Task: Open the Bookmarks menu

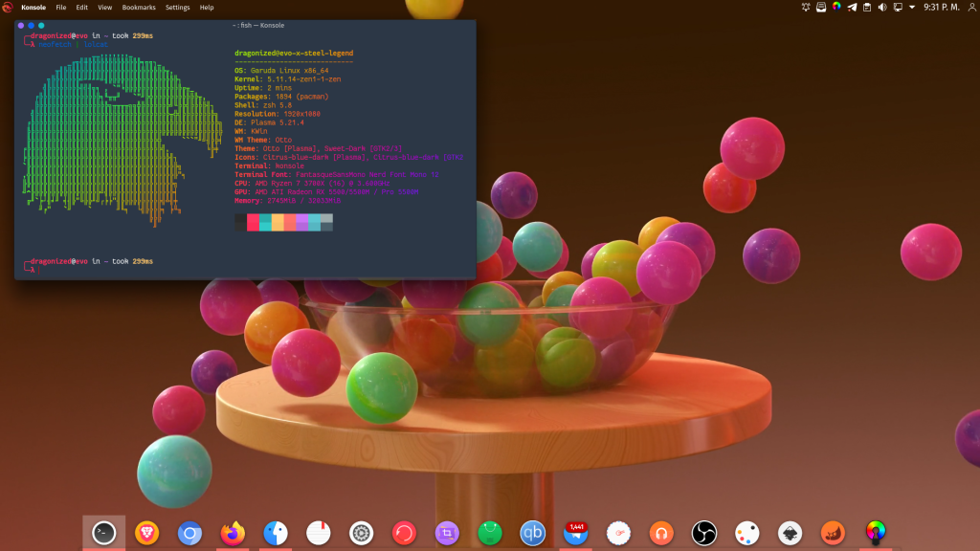Action: coord(139,7)
